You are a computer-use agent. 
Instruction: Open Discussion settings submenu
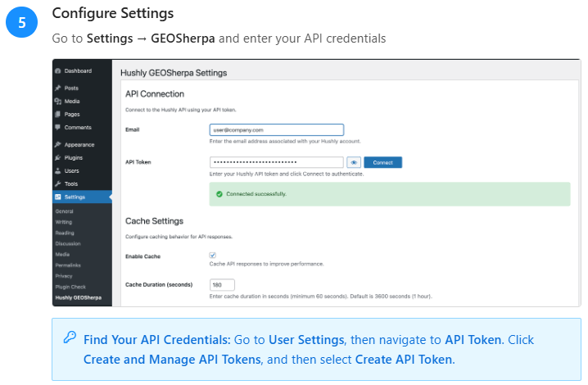coord(68,243)
